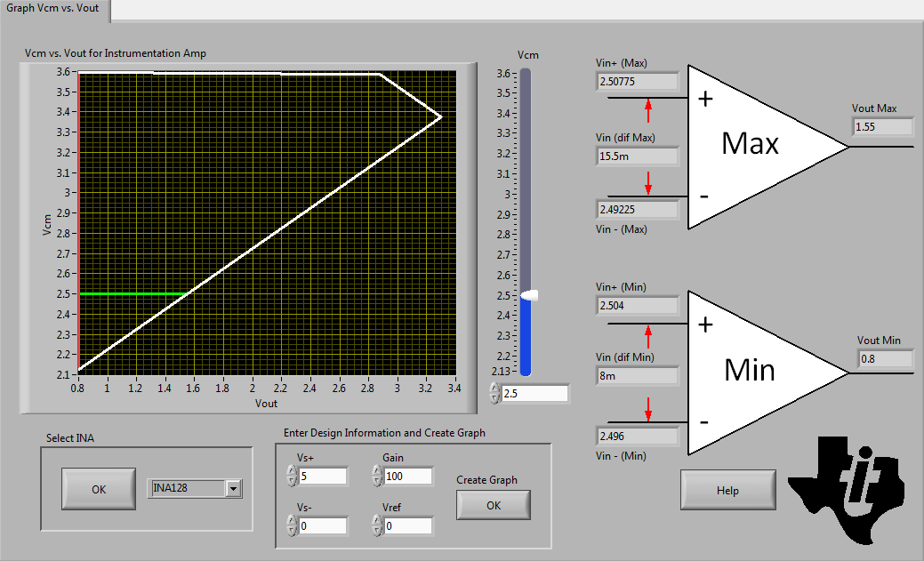Click OK under Create Graph

click(x=494, y=505)
